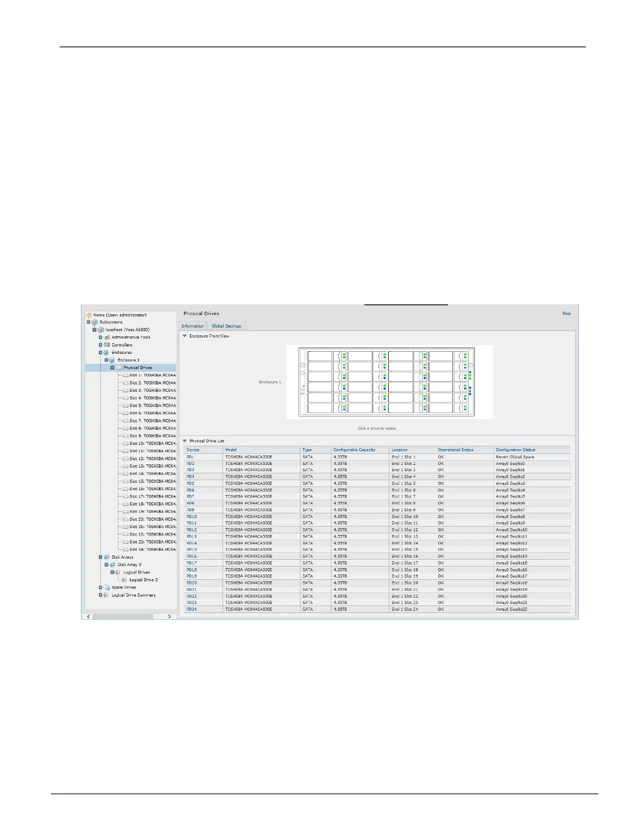Select Home (User: administrator) tree item
This screenshot has width=644, height=834.
(x=120, y=315)
